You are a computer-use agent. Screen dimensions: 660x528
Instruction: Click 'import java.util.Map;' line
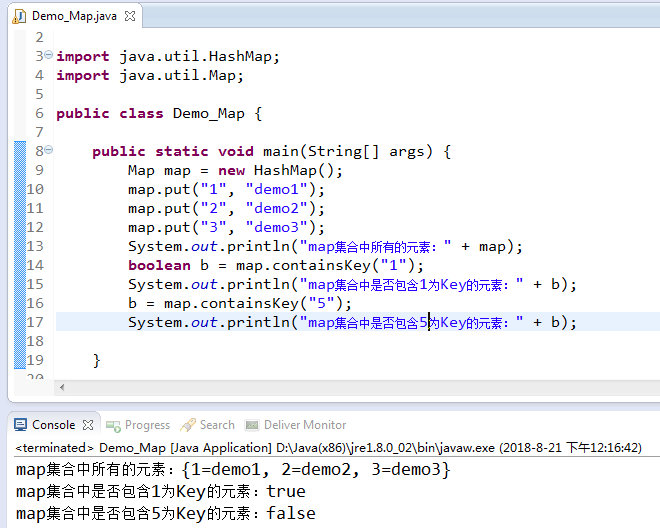pos(150,76)
